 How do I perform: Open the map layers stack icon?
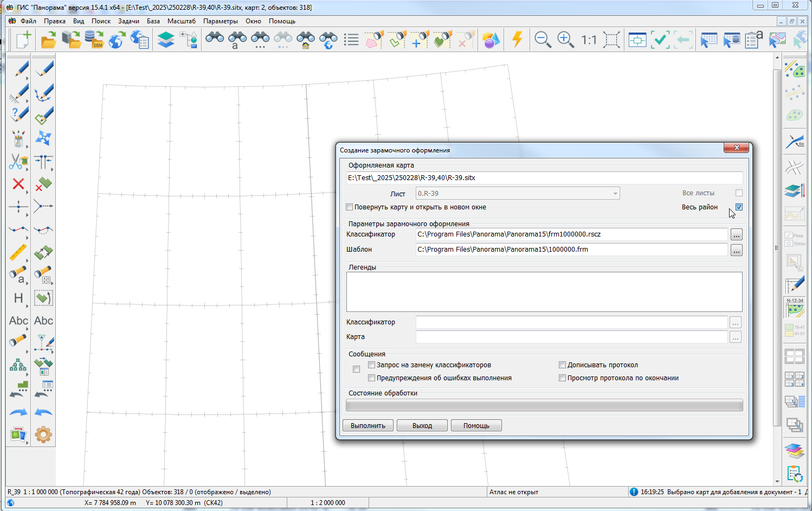click(166, 40)
